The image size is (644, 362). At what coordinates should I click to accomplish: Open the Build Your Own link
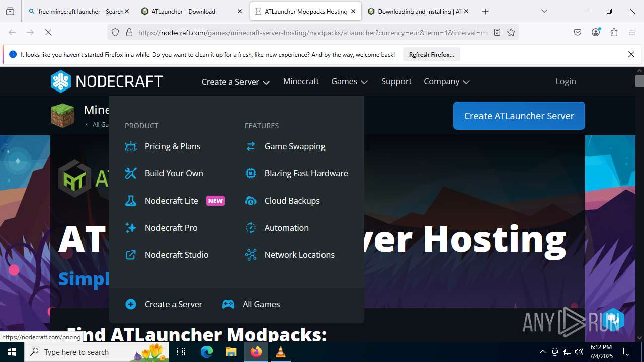[x=174, y=173]
